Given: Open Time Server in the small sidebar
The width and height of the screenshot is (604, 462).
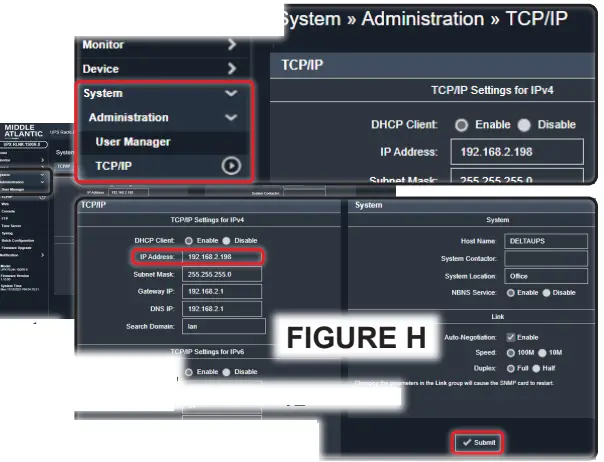Looking at the screenshot, I should point(11,226).
